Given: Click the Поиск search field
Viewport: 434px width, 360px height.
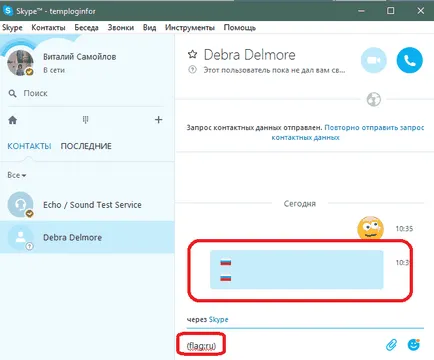Looking at the screenshot, I should pyautogui.click(x=87, y=93).
